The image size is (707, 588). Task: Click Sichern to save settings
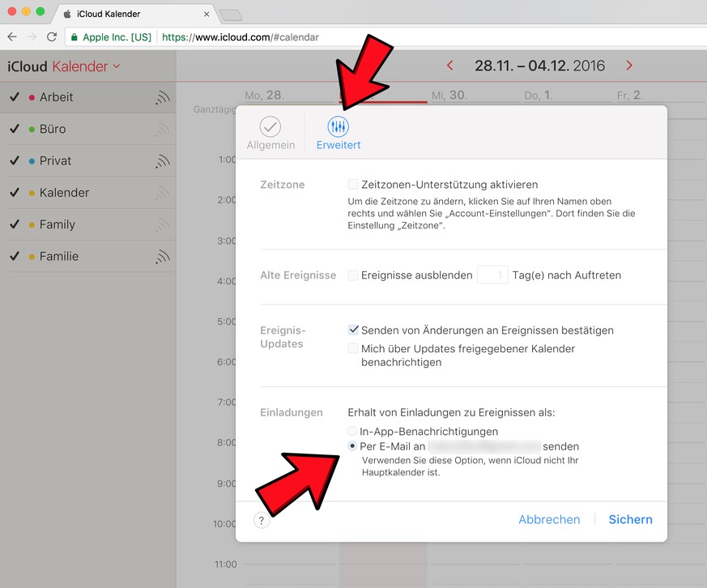coord(630,519)
